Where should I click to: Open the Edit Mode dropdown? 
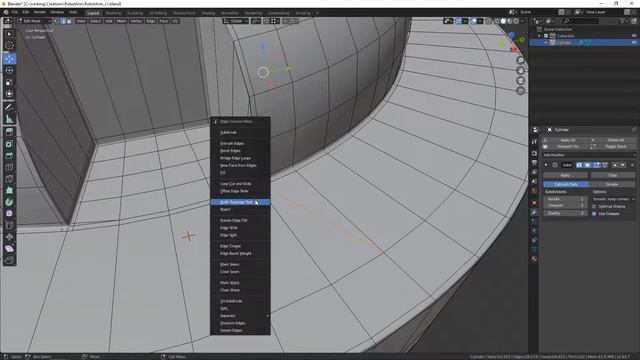coord(34,21)
